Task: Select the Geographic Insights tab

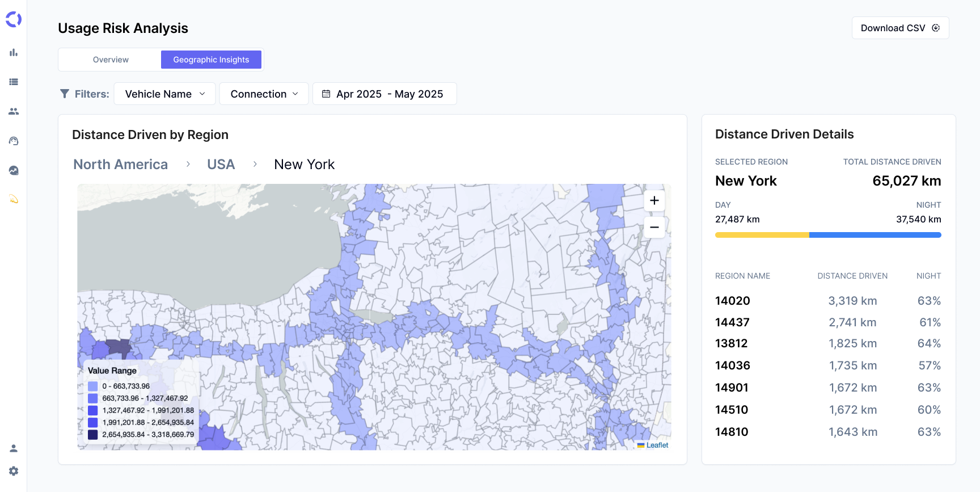Action: [211, 60]
